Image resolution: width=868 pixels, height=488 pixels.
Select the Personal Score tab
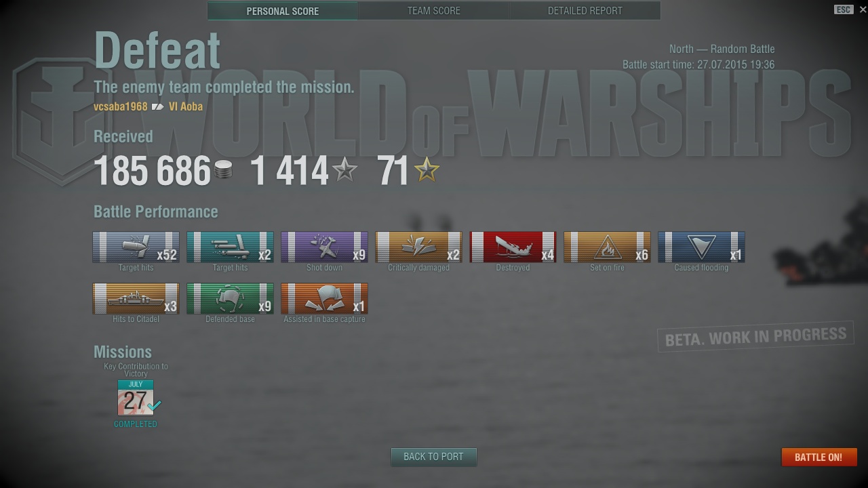(x=283, y=11)
